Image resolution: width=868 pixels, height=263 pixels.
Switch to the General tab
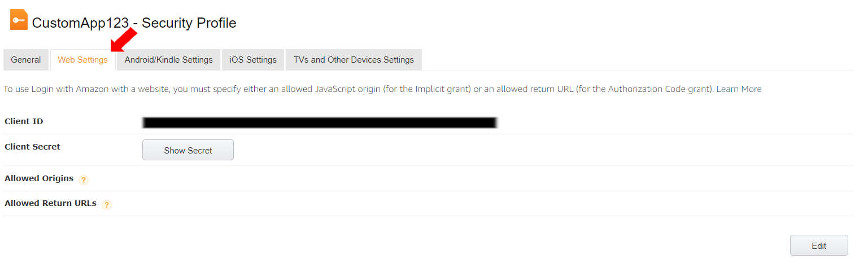[x=26, y=60]
